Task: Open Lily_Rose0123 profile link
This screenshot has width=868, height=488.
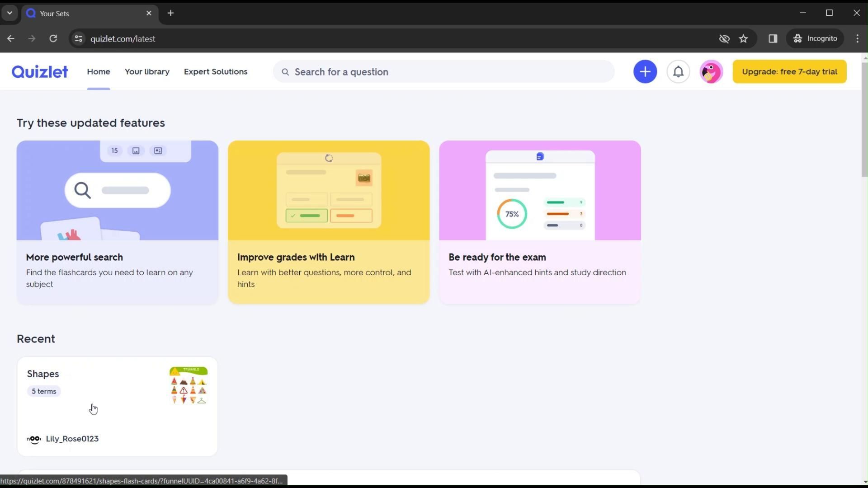Action: pos(72,439)
